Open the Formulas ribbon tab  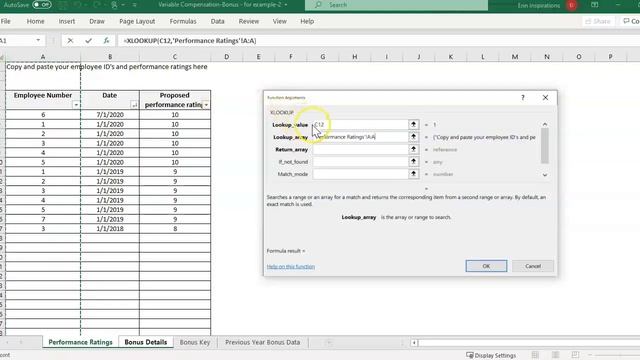coord(183,21)
